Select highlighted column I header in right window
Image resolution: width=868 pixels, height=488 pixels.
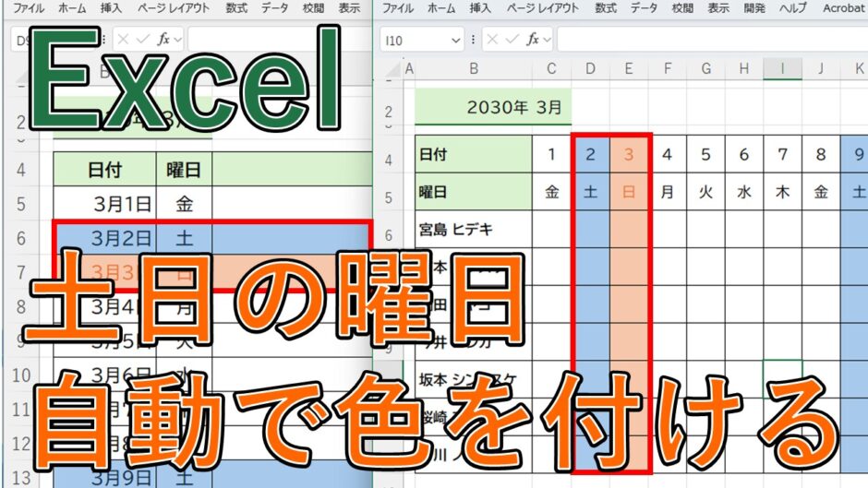782,68
